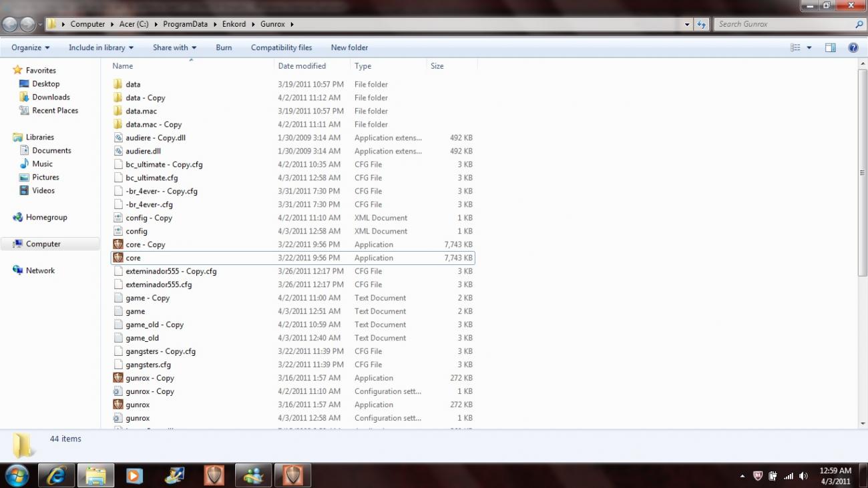
Task: Open the Help question mark icon
Action: coord(853,47)
